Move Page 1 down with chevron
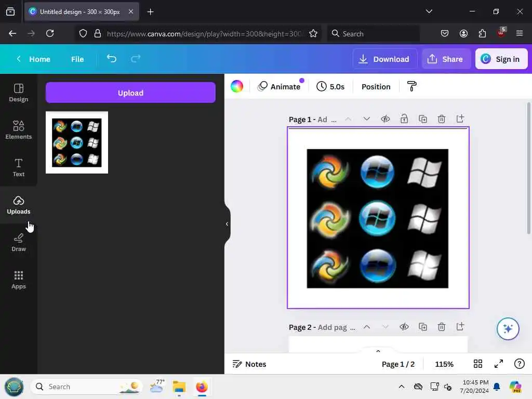This screenshot has height=399, width=532. (366, 119)
